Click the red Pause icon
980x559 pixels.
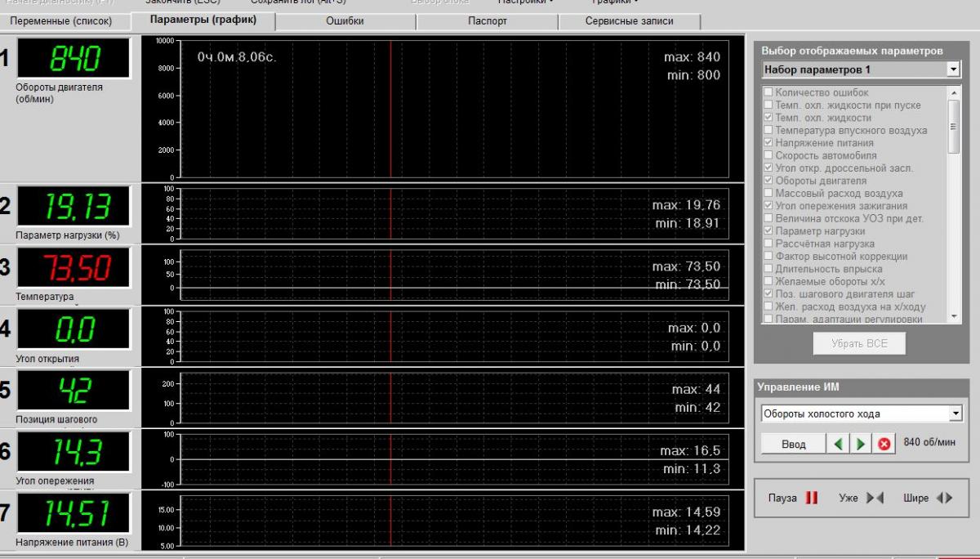812,499
